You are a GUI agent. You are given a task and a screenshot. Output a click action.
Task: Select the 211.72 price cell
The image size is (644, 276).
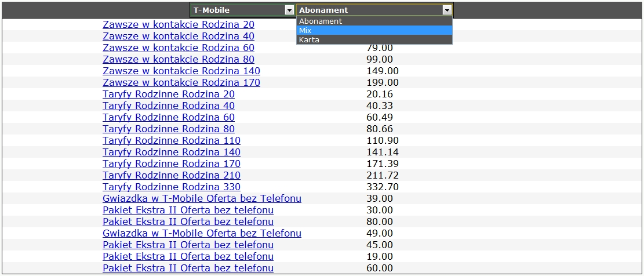click(x=383, y=175)
